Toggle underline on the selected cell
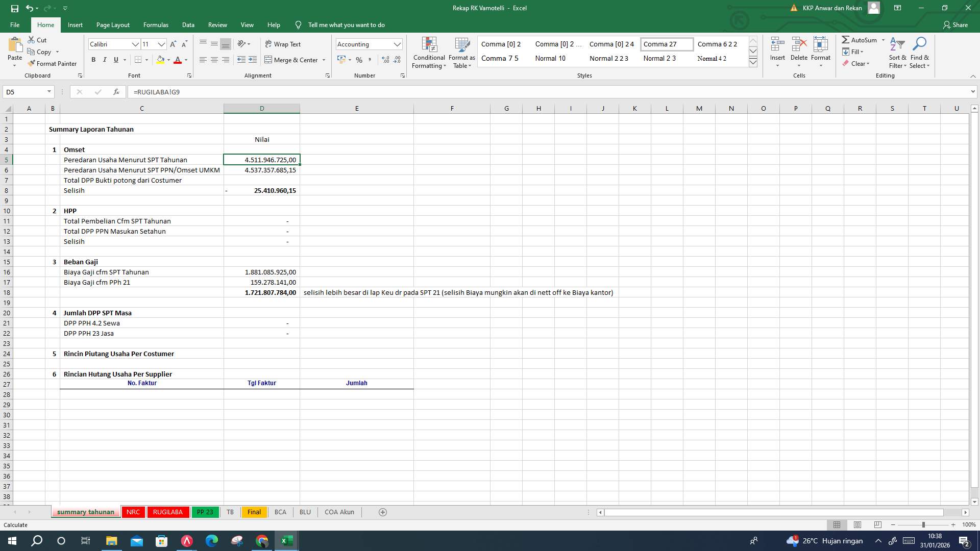This screenshot has width=980, height=551. (x=115, y=60)
